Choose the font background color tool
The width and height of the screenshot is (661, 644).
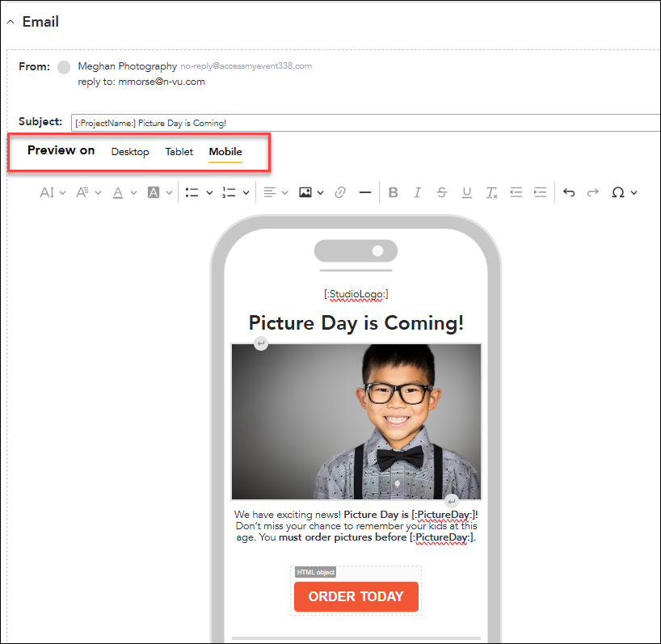click(x=154, y=192)
